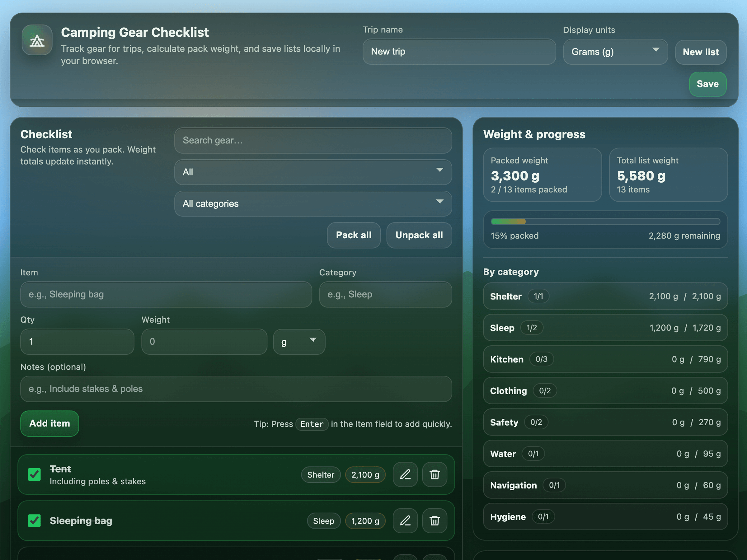Open the All status filter dropdown
Viewport: 747px width, 560px height.
coord(313,172)
